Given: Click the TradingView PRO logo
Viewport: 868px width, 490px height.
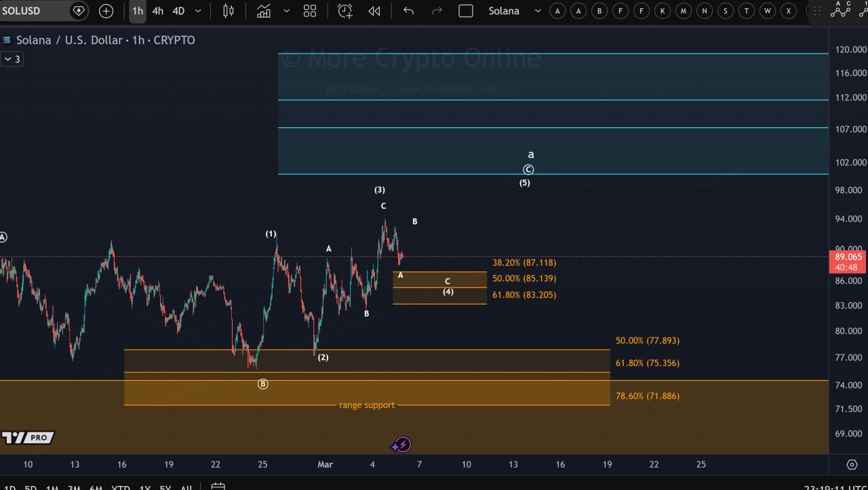Looking at the screenshot, I should [x=28, y=438].
